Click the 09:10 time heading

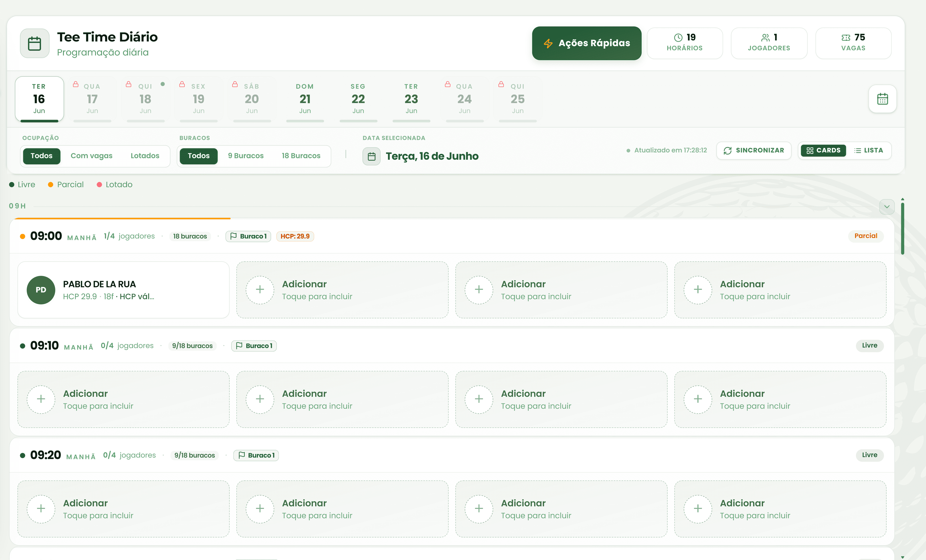(x=44, y=346)
